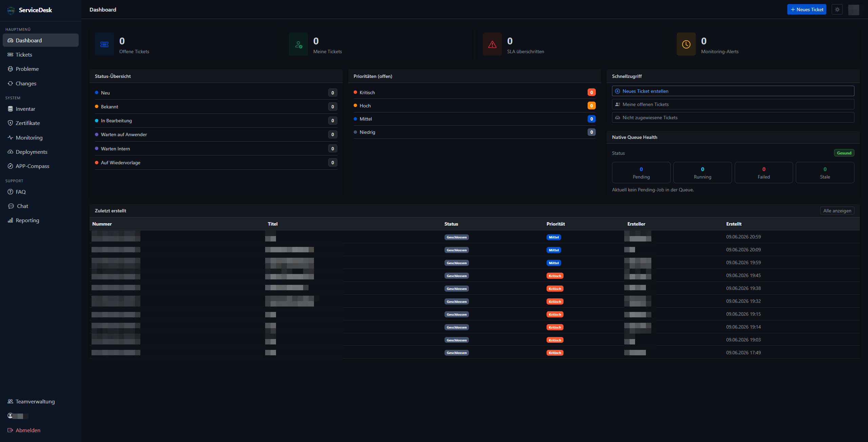Screen dimensions: 868x442
Task: Click the ServiceDesk shield logo icon
Action: [x=11, y=10]
